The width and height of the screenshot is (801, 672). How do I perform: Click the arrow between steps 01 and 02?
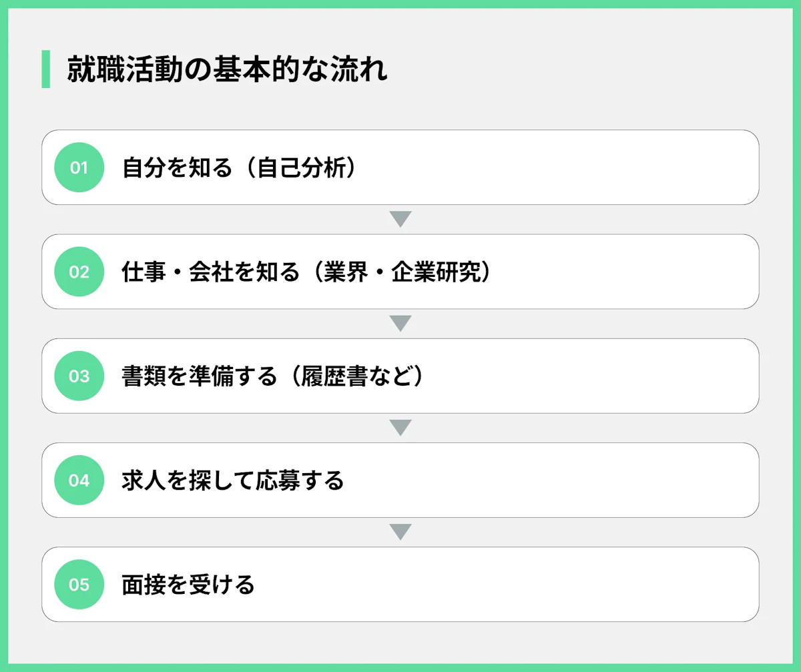400,219
